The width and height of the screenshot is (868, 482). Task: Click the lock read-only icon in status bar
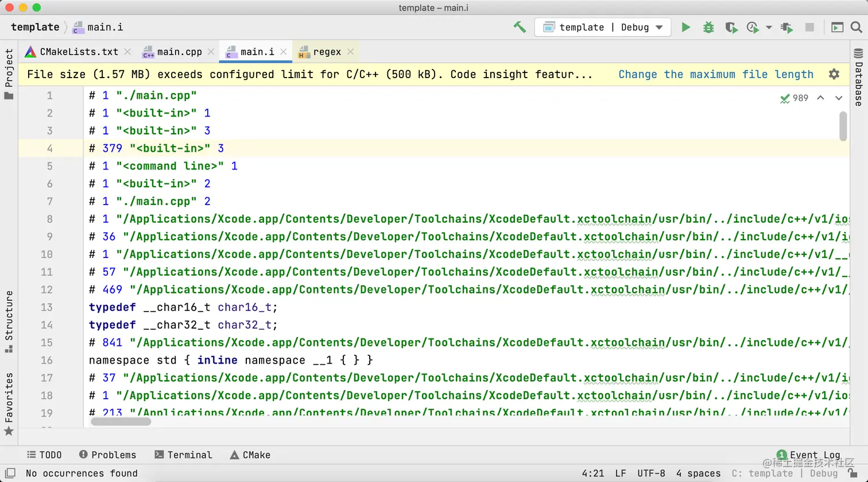tap(852, 473)
